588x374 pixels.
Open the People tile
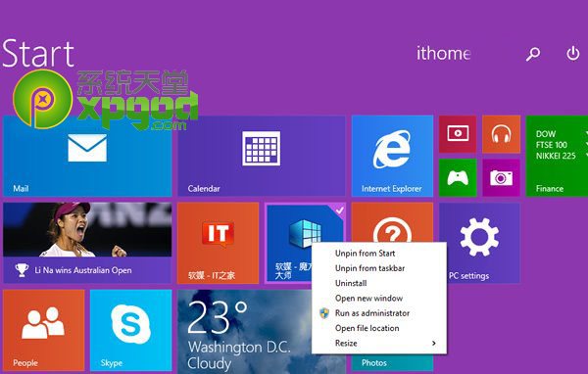43,330
